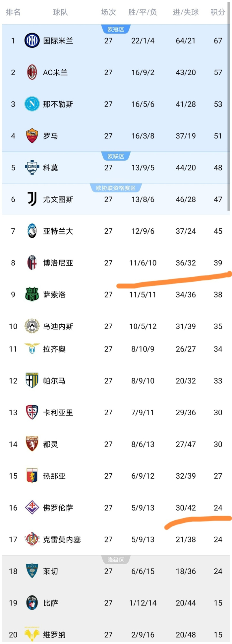232x644 pixels.
Task: Open team name 克雷莫内塞
Action: tap(62, 539)
